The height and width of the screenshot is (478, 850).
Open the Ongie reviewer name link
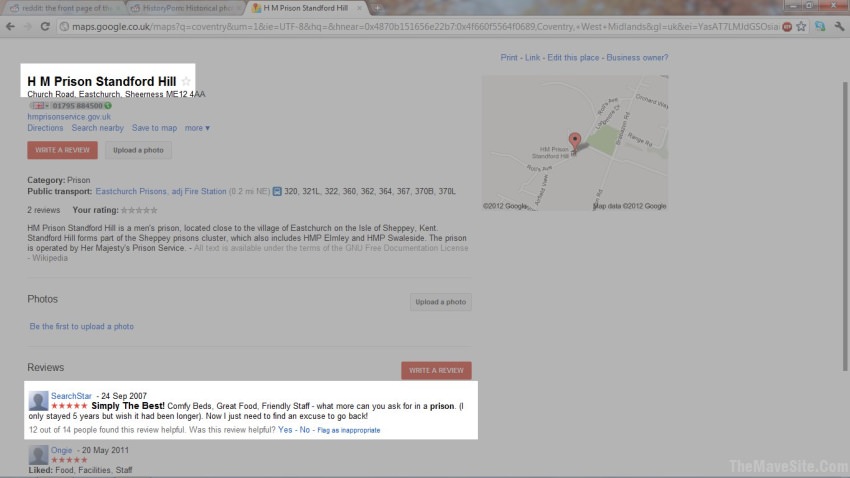61,450
